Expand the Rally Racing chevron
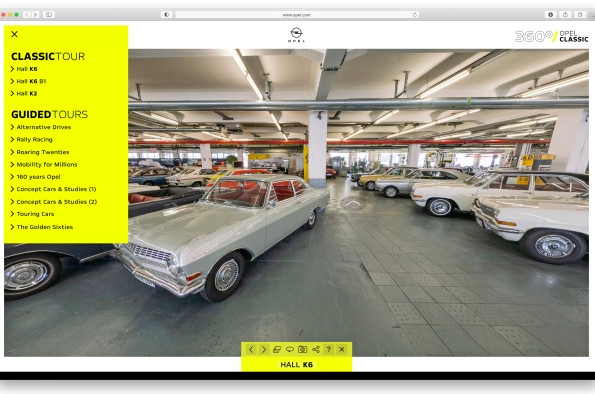Screen dimensions: 595x394 [13, 140]
